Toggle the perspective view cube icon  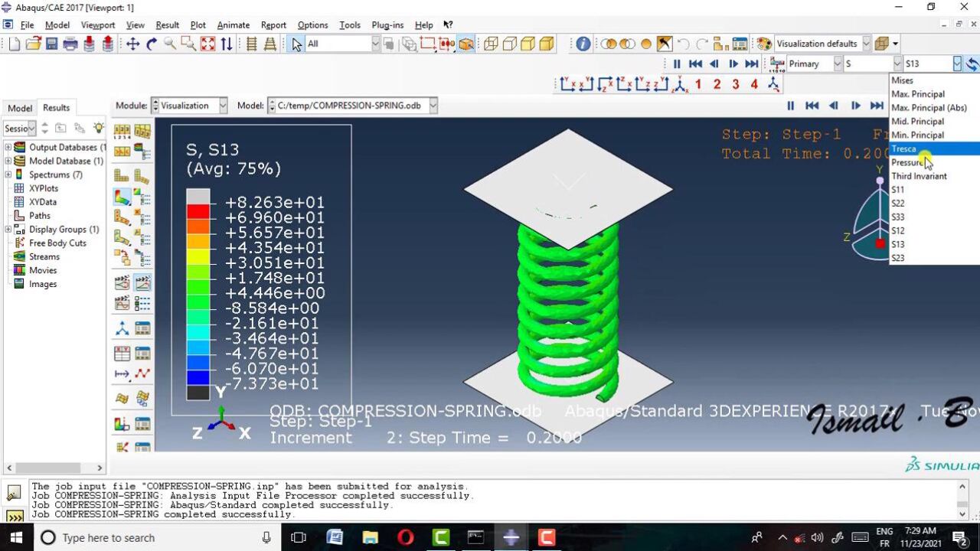882,44
